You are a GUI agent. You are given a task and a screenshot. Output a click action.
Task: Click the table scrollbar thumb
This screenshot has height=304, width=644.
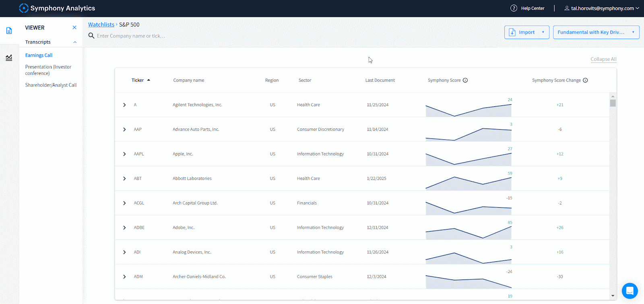coord(613,103)
